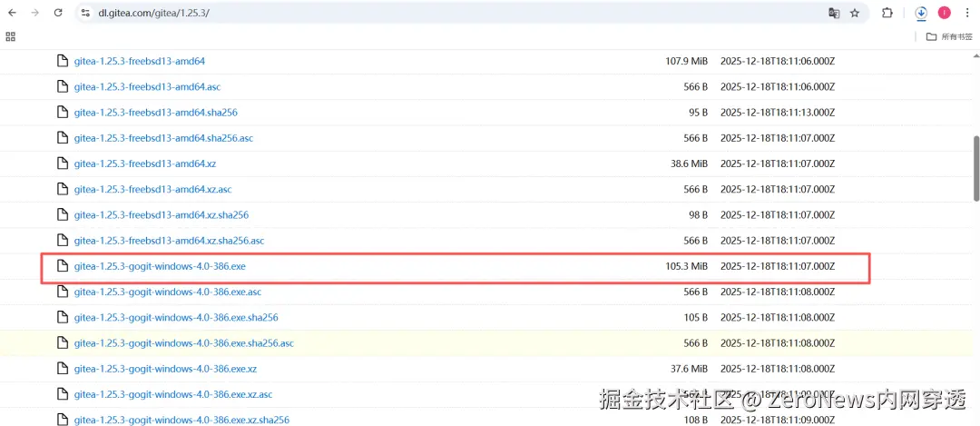Select the 98 B size value

pos(696,215)
